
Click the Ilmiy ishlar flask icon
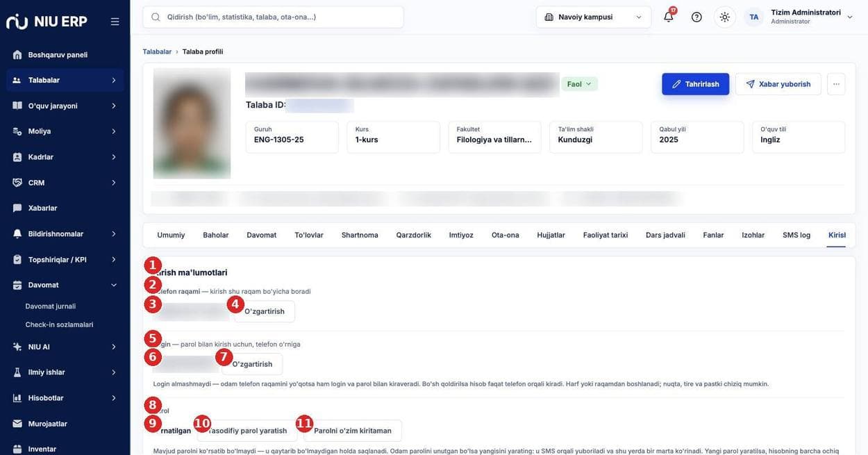click(17, 372)
